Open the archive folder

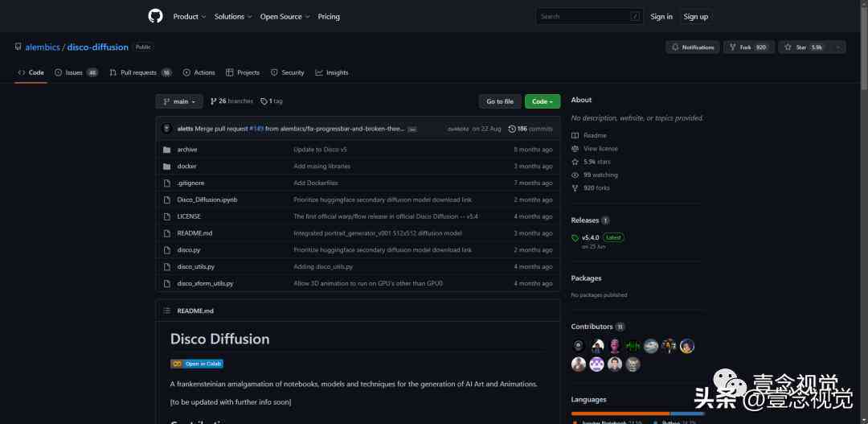tap(187, 150)
